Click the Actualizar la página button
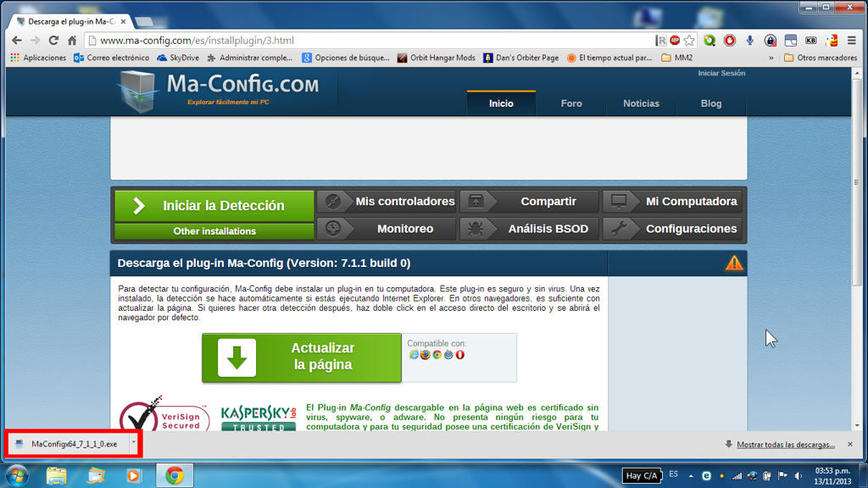The width and height of the screenshot is (868, 488). [302, 358]
